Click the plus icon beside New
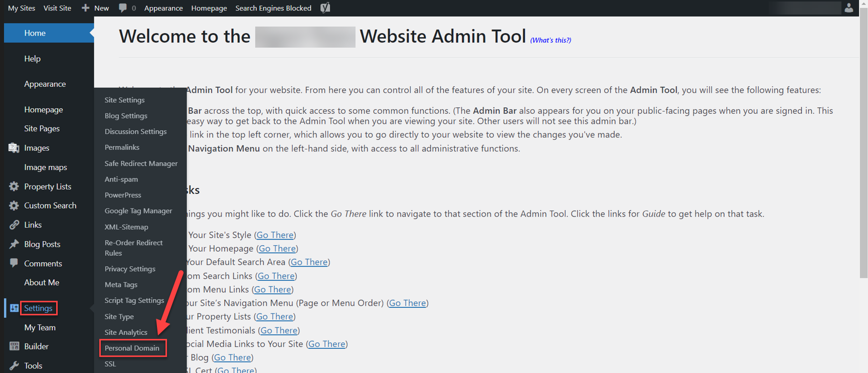868x373 pixels. click(86, 8)
